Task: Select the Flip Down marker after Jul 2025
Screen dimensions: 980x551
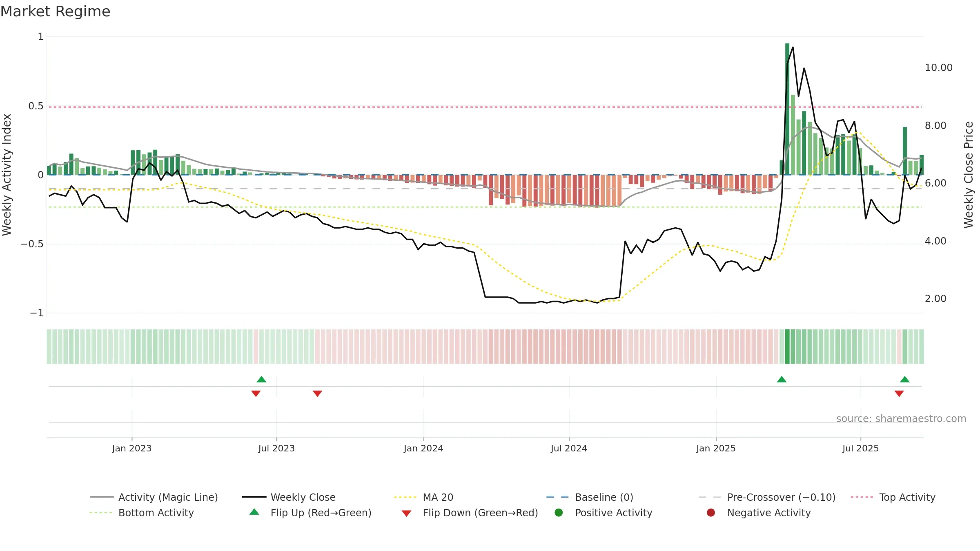Action: coord(899,393)
